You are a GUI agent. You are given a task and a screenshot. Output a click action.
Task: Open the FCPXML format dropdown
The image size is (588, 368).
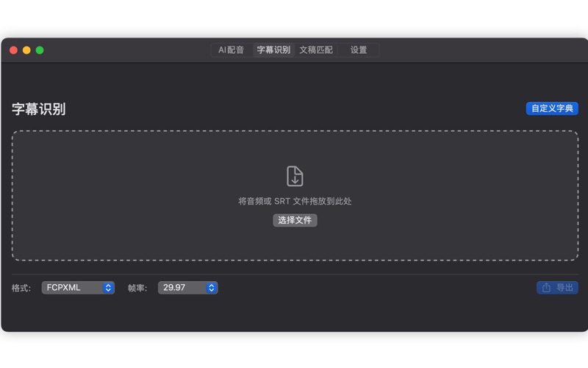tap(72, 288)
